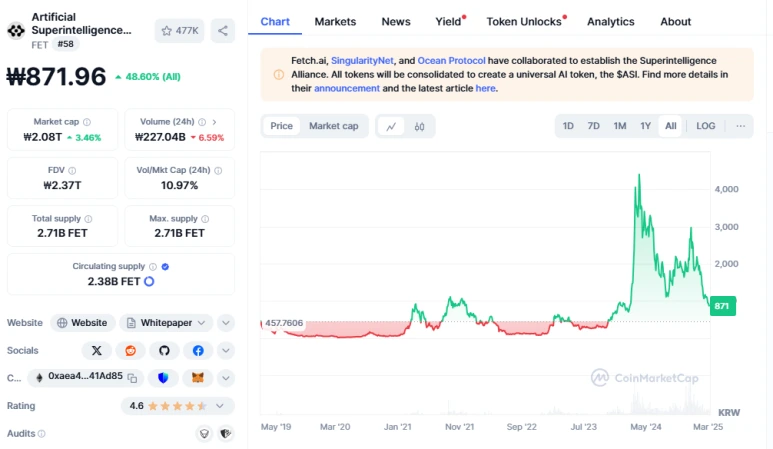The image size is (773, 449).
Task: Click the FDV info icon
Action: click(72, 171)
